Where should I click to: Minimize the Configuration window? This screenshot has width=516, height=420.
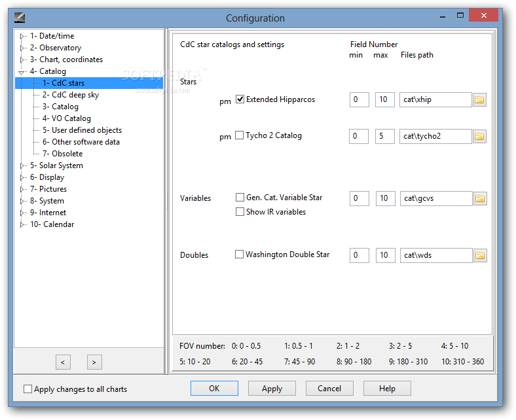(443, 16)
